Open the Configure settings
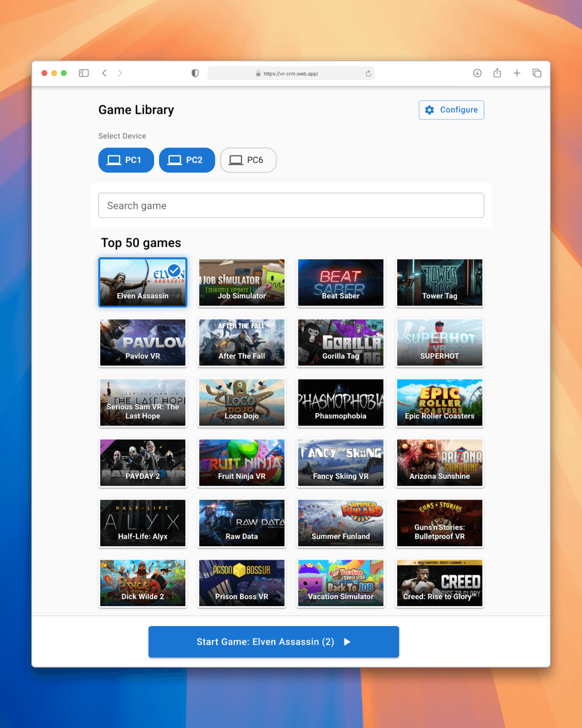582x728 pixels. (x=451, y=109)
